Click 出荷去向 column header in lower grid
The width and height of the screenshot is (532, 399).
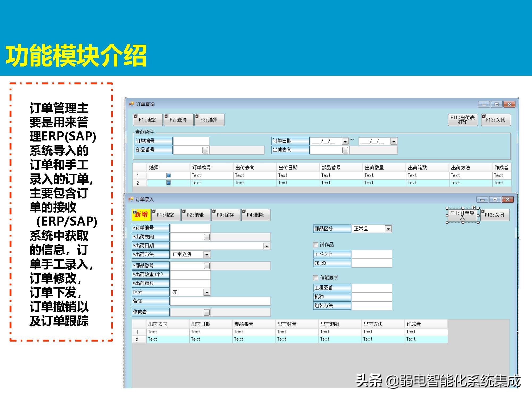(x=168, y=324)
